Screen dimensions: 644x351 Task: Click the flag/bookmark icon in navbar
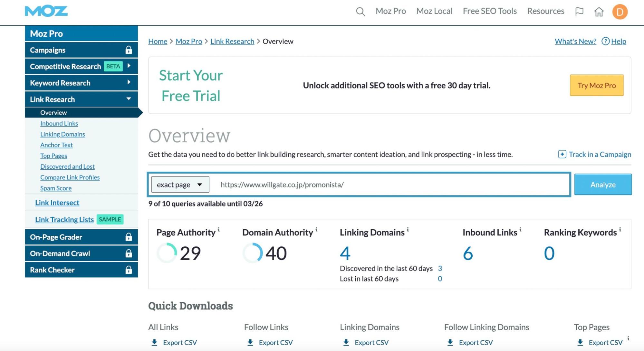tap(580, 12)
